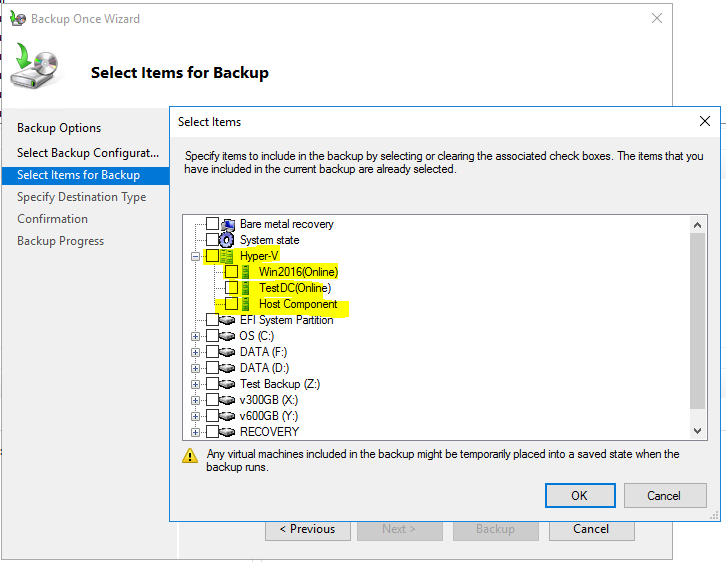
Task: Click the TestDC(Online) virtual machine icon
Action: [x=246, y=288]
